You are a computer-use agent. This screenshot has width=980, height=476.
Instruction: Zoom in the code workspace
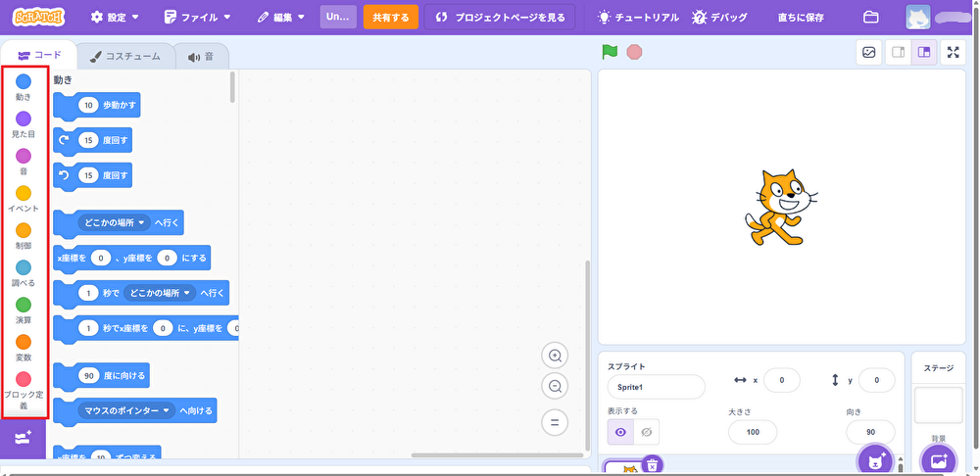click(x=555, y=357)
